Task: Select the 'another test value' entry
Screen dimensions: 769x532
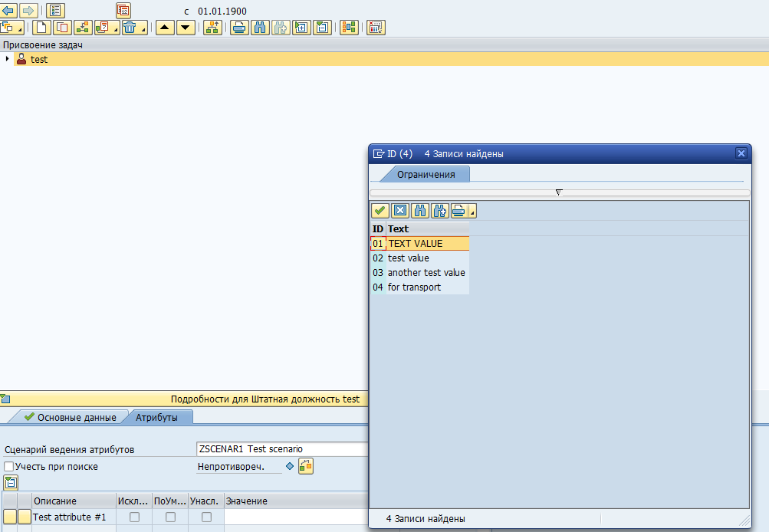Action: (x=426, y=273)
